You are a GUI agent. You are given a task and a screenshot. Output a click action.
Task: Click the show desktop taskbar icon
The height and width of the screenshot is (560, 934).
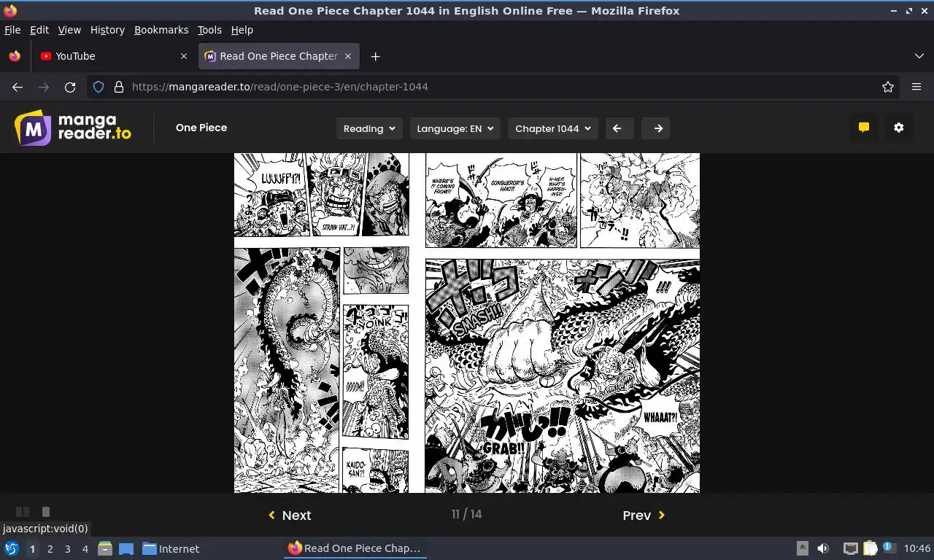coord(126,548)
